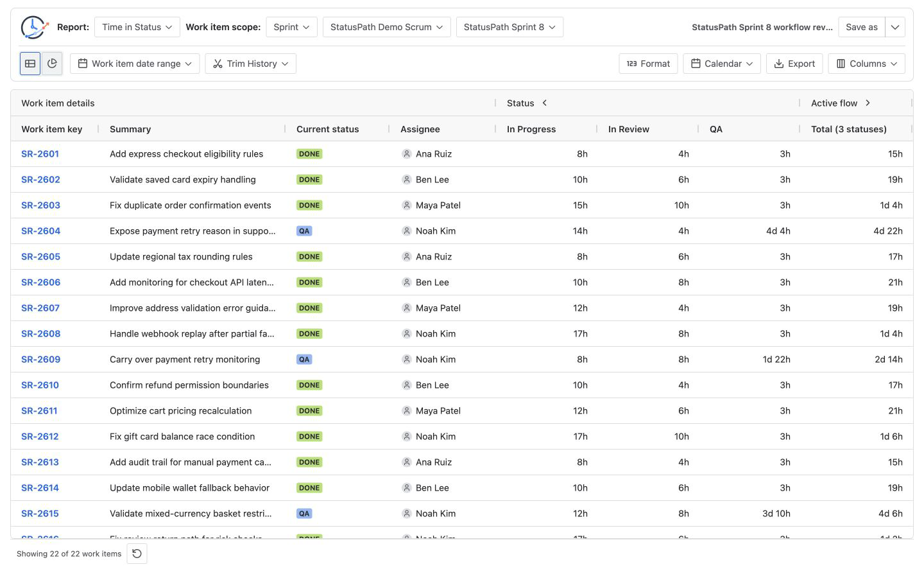
Task: Click the Export button
Action: [x=794, y=64]
